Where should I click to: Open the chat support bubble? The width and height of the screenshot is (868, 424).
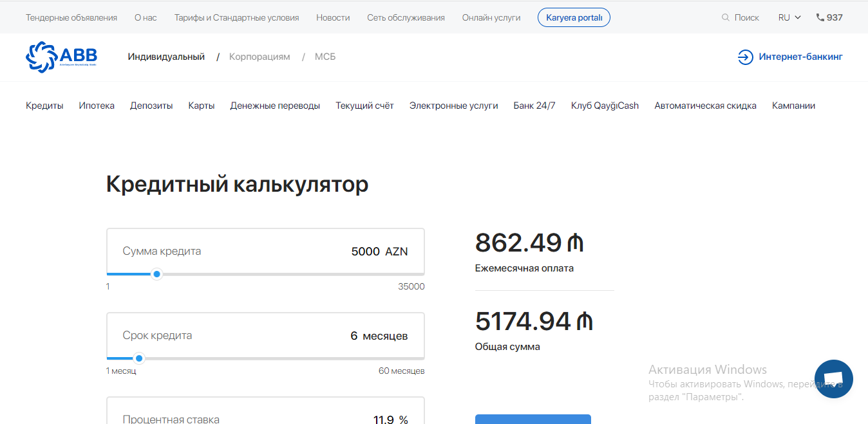click(x=833, y=379)
